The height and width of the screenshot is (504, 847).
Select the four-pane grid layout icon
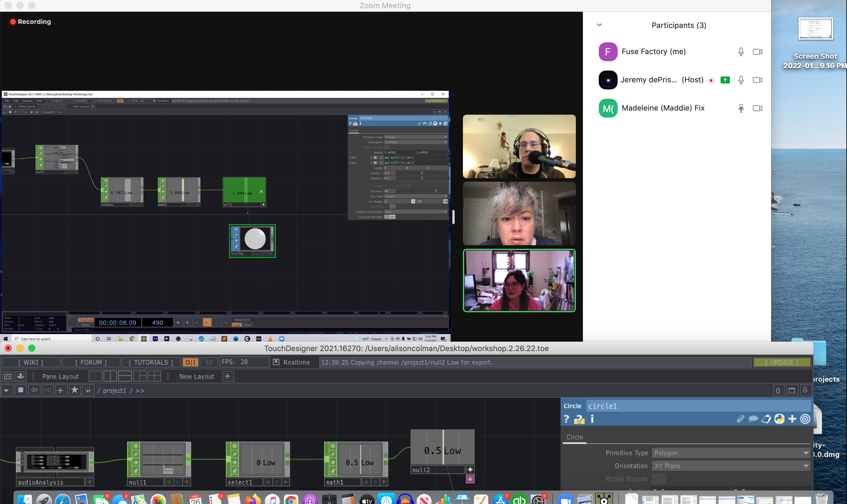154,376
